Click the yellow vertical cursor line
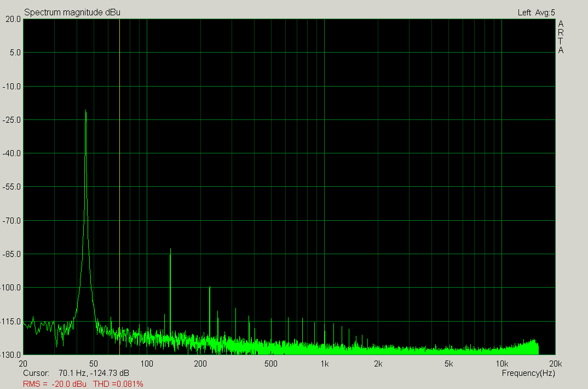 click(x=119, y=187)
